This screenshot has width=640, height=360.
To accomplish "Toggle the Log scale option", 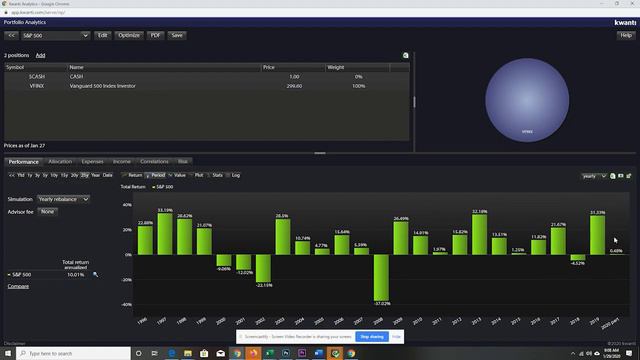I will point(233,175).
